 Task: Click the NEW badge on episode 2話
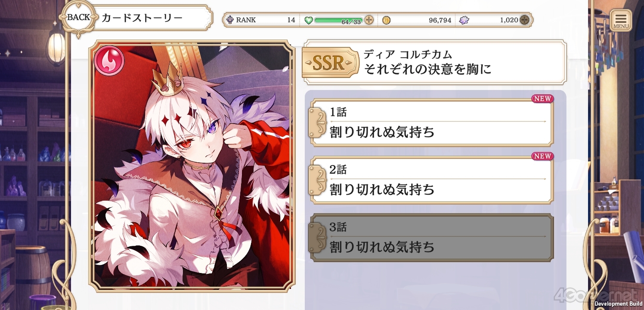542,156
